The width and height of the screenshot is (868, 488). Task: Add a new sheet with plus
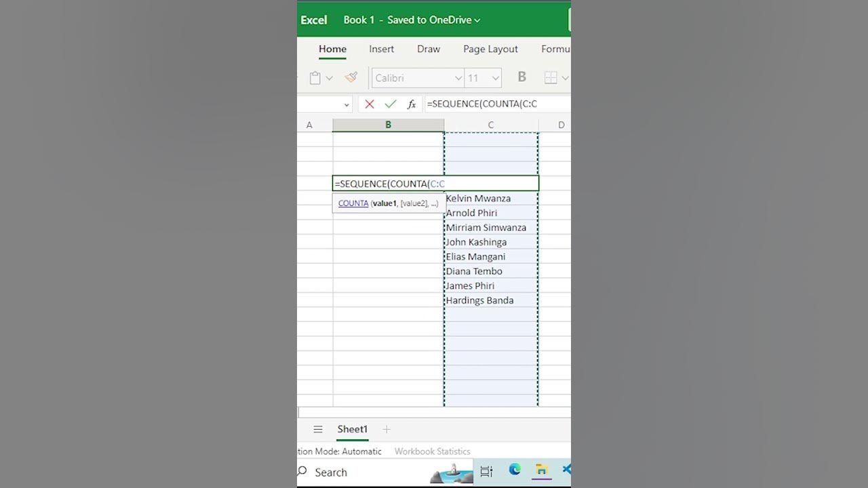pos(387,429)
